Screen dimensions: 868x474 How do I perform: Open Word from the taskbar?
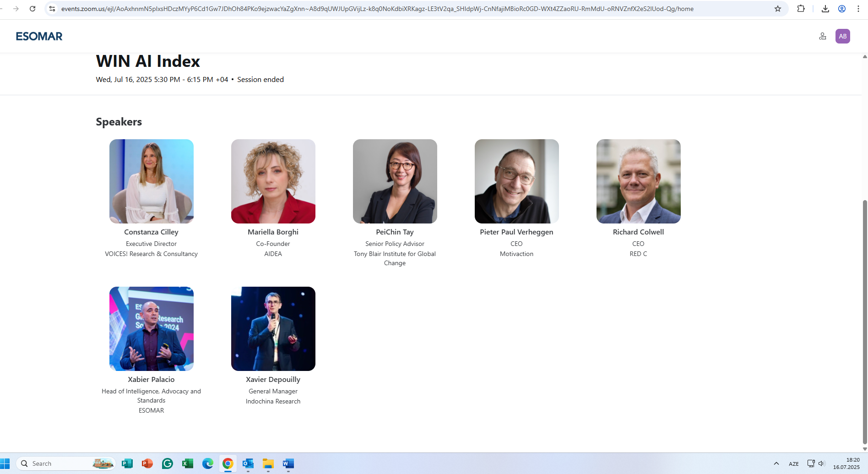coord(288,463)
